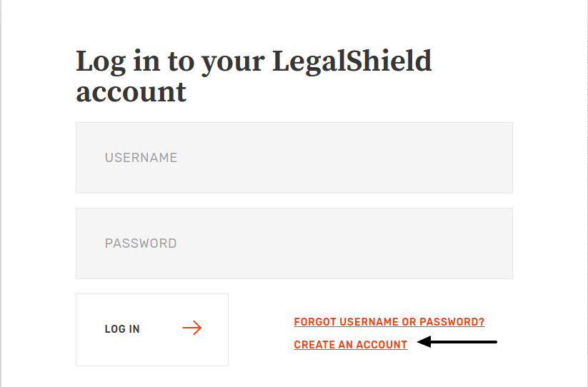Click the orange arrow icon in the Log In button
The height and width of the screenshot is (387, 588).
pos(191,328)
